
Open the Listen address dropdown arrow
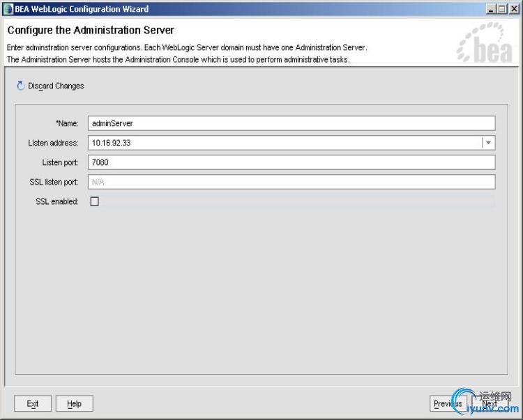pos(488,143)
